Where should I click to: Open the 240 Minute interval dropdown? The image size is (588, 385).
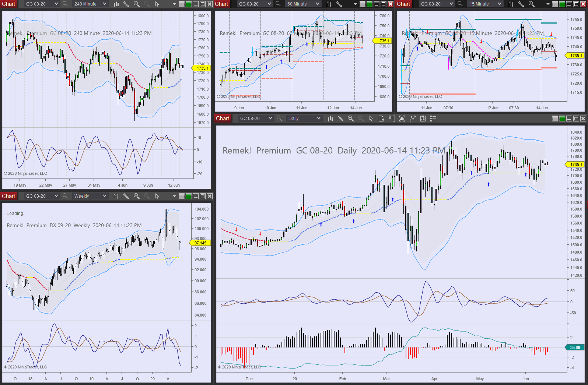click(90, 4)
